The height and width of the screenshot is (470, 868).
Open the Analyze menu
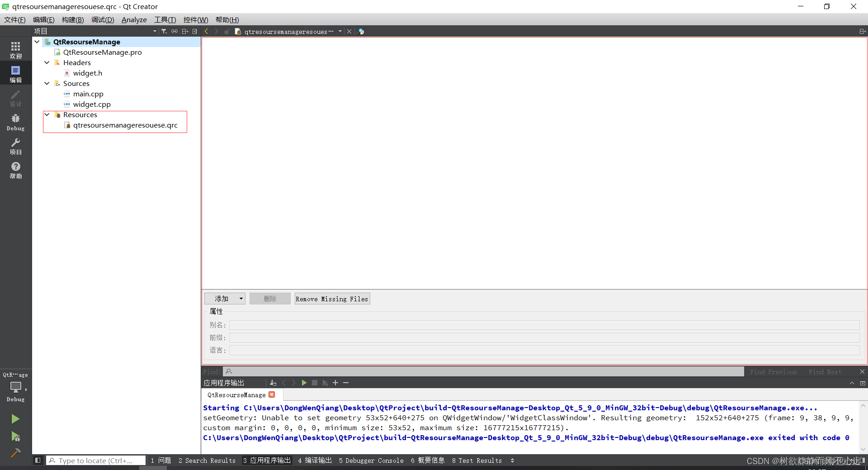(x=134, y=19)
